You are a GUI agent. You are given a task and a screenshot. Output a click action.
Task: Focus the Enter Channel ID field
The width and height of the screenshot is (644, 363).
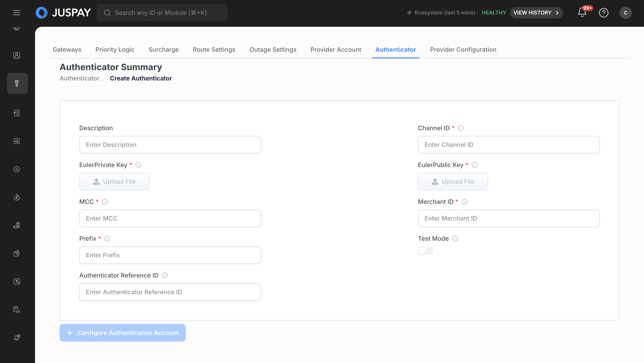point(508,145)
